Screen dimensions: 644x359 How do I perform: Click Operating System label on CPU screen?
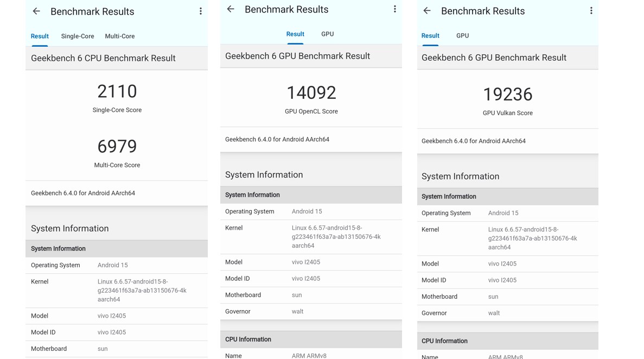tap(55, 265)
